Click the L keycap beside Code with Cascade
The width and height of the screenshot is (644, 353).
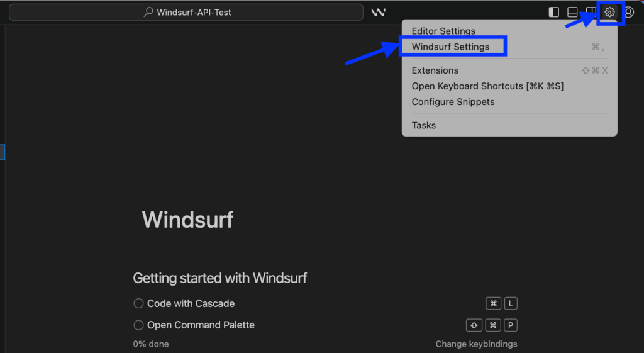click(x=511, y=304)
